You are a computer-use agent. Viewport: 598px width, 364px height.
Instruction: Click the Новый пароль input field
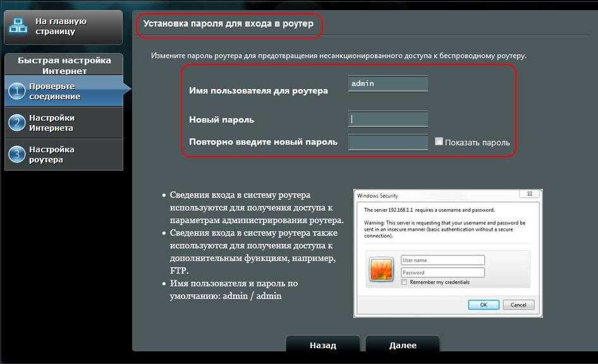(x=387, y=119)
